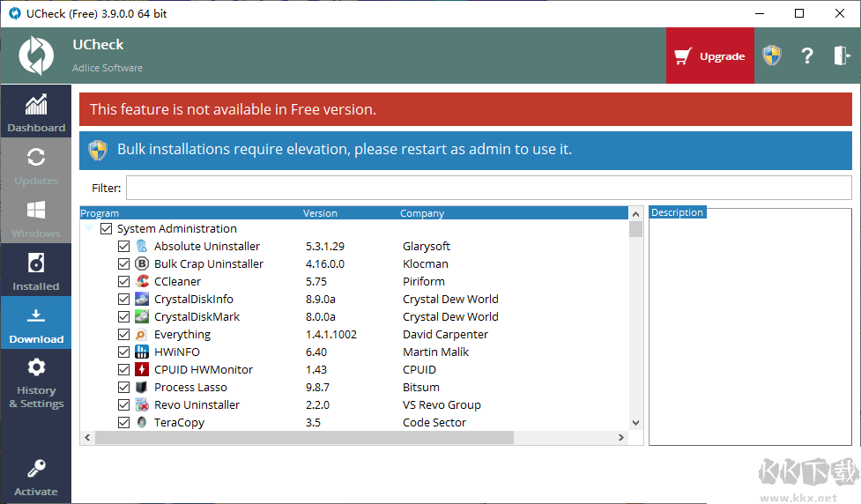
Task: Open the Installed programs section
Action: (x=36, y=270)
